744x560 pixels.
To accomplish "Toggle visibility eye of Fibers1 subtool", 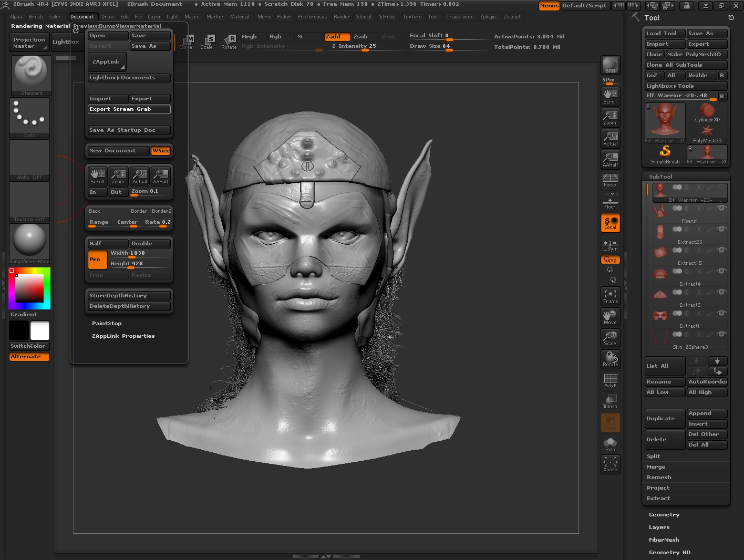I will (722, 208).
